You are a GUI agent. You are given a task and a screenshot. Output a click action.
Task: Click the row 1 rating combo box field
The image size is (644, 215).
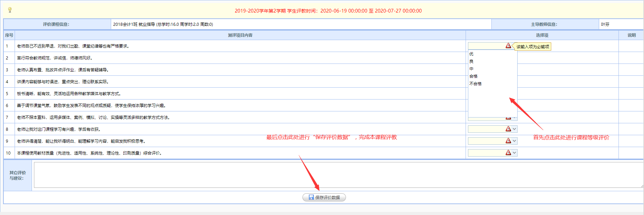click(486, 46)
